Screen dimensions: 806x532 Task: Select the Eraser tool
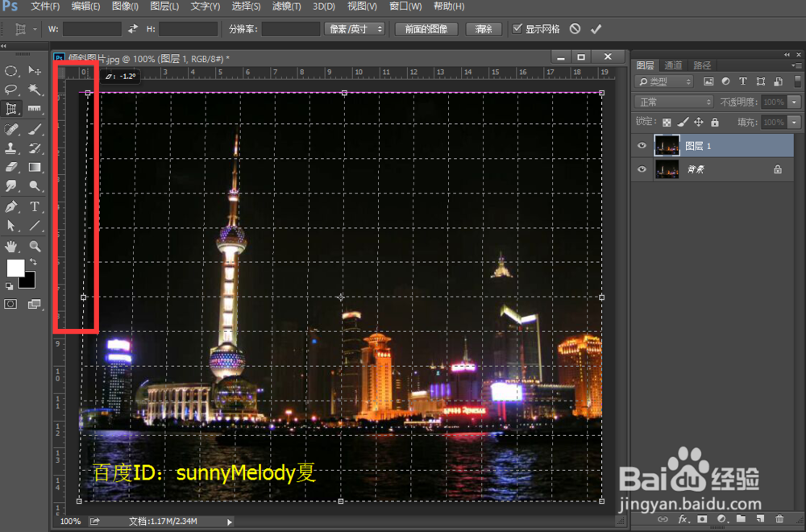tap(10, 167)
